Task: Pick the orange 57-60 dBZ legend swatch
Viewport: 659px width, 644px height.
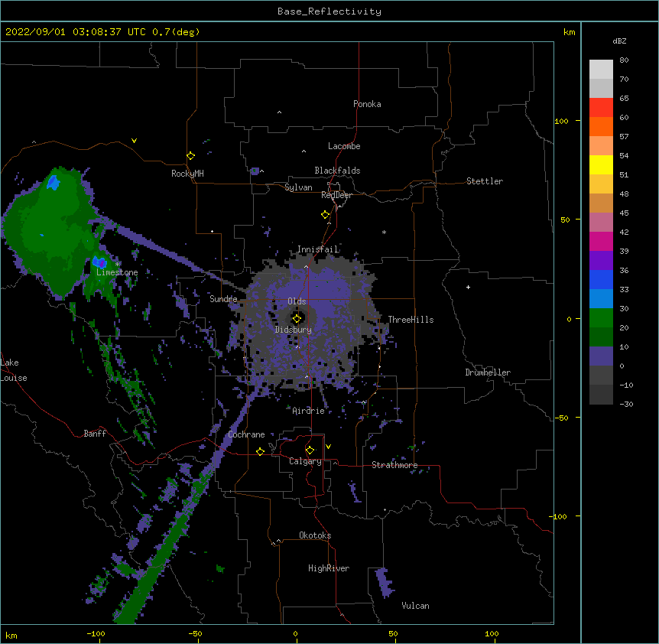Action: click(x=601, y=126)
